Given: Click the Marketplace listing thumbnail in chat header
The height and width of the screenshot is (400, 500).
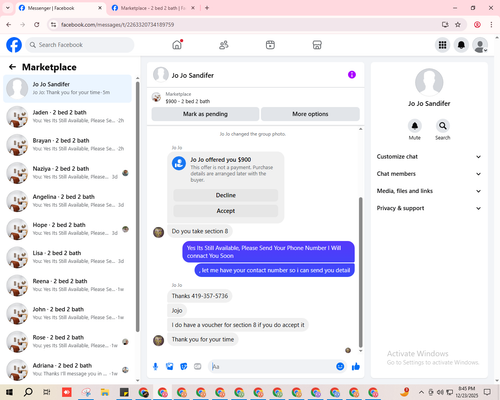Looking at the screenshot, I should (157, 97).
